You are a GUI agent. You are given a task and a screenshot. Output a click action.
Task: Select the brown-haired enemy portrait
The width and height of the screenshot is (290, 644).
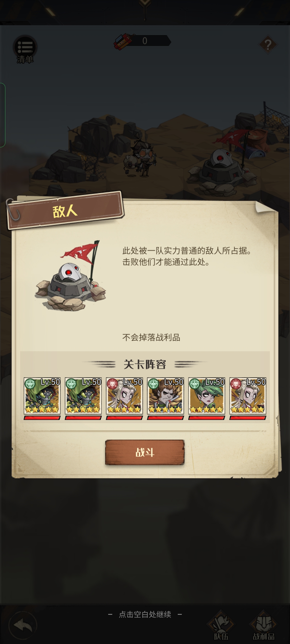(x=165, y=396)
